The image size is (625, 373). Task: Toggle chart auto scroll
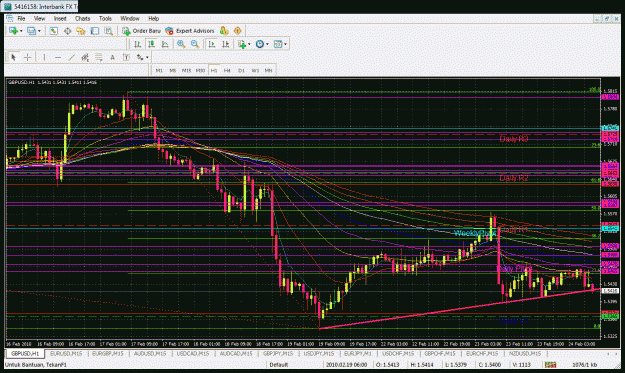[x=212, y=44]
